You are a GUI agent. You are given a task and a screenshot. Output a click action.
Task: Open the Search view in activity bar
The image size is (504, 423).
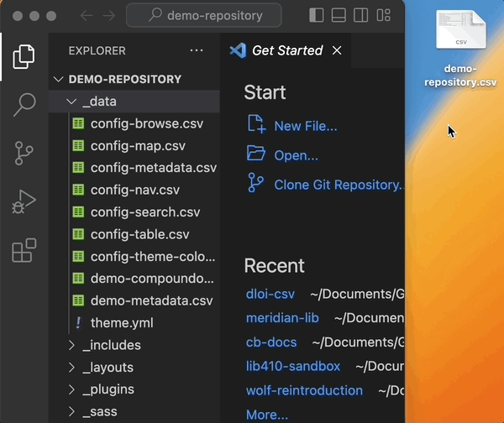[24, 105]
